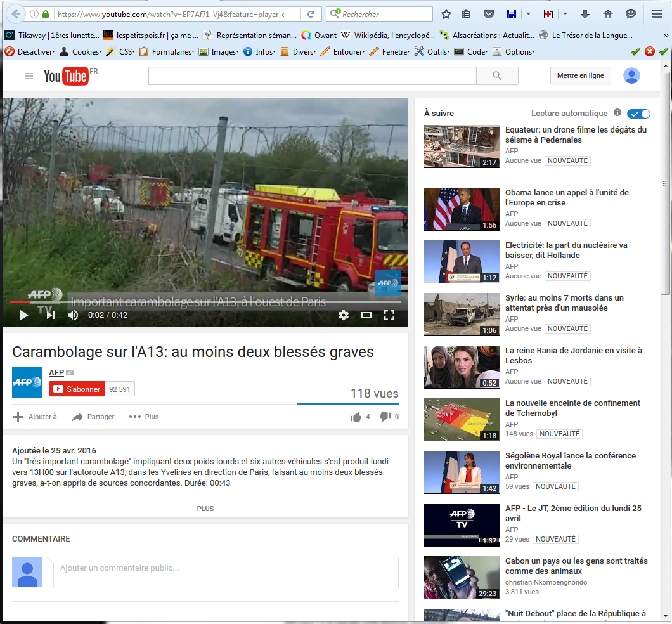Click the Mettre en ligne button
This screenshot has height=624, width=672.
[x=580, y=76]
